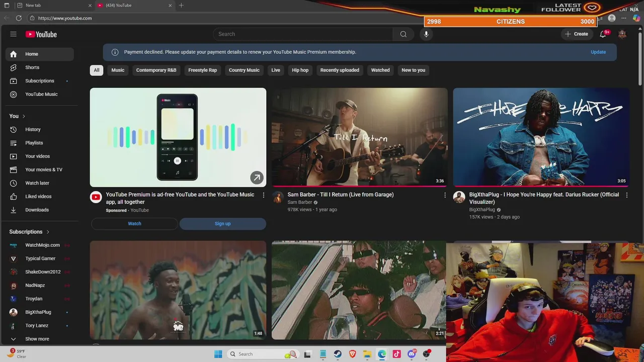The image size is (644, 362).
Task: Click Update in payment declined banner
Action: coord(598,52)
